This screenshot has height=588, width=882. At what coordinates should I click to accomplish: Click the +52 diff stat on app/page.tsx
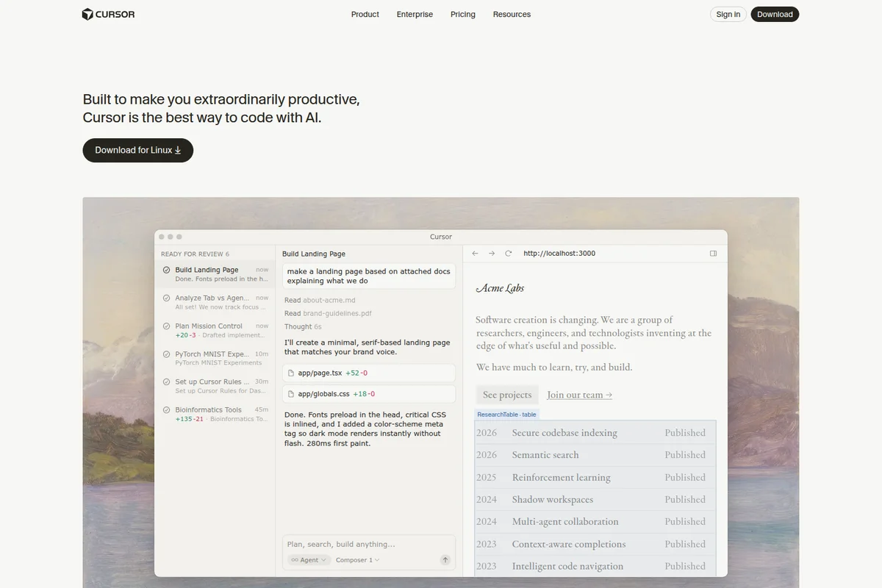(351, 372)
